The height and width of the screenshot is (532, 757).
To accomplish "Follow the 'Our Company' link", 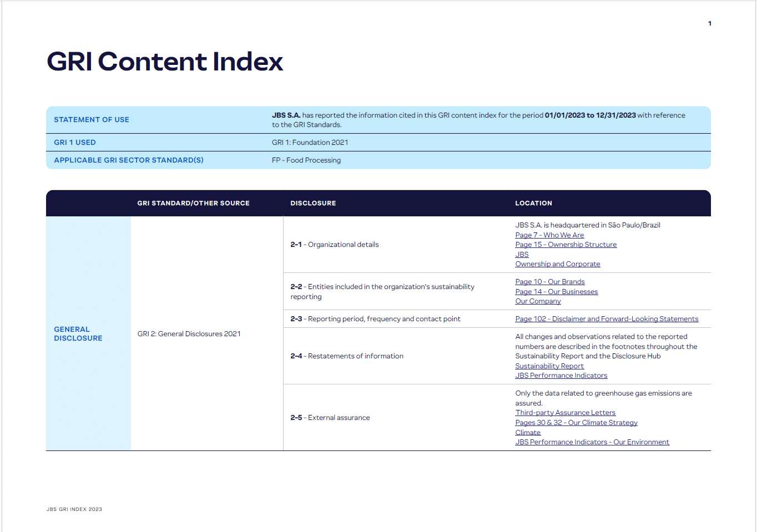I will [538, 301].
